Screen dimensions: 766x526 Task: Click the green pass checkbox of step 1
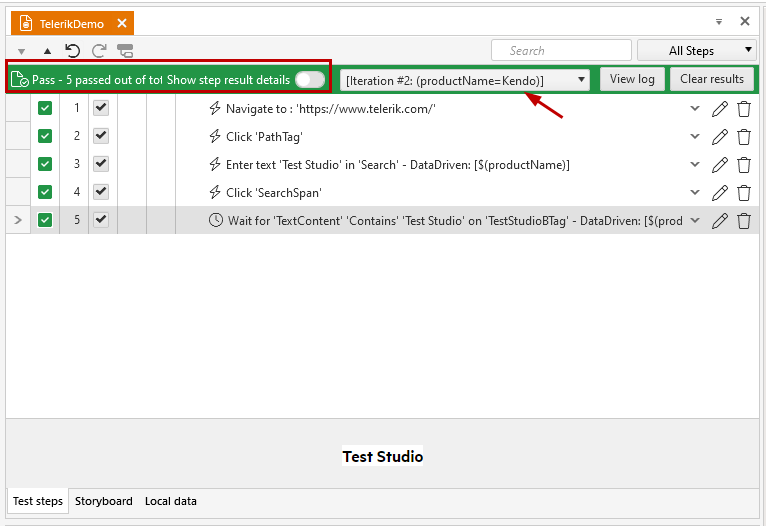click(45, 108)
